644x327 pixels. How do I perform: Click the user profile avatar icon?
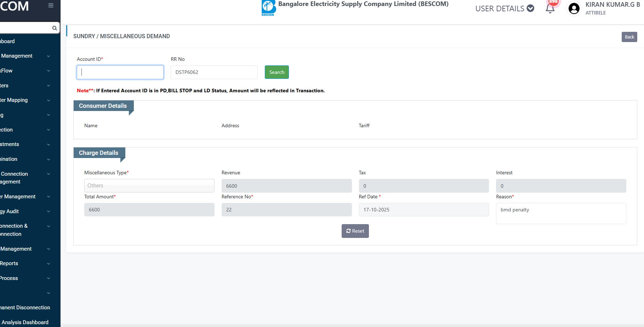pyautogui.click(x=574, y=8)
